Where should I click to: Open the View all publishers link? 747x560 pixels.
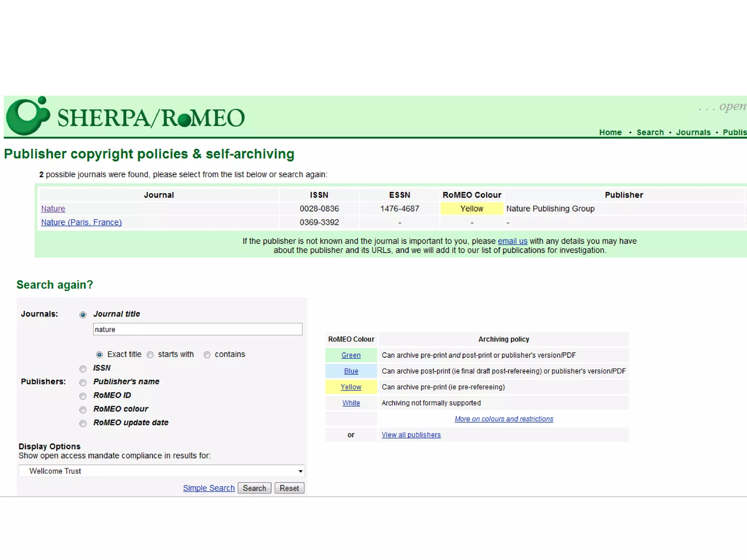[411, 435]
